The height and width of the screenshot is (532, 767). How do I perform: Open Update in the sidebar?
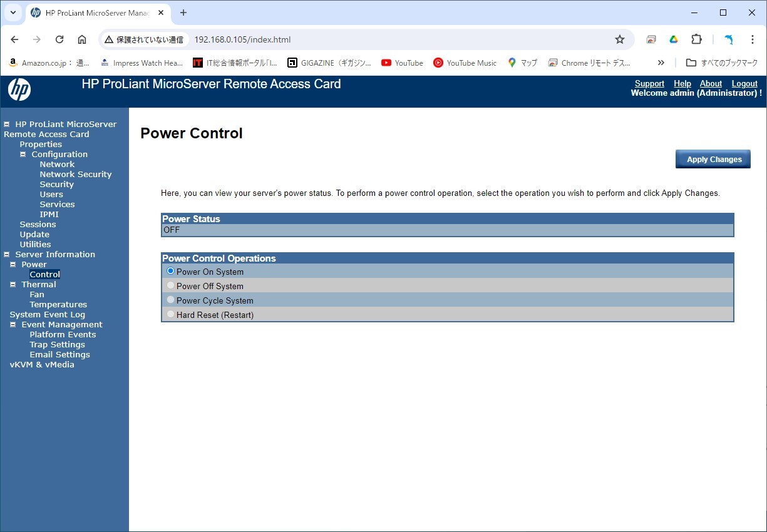pyautogui.click(x=34, y=234)
